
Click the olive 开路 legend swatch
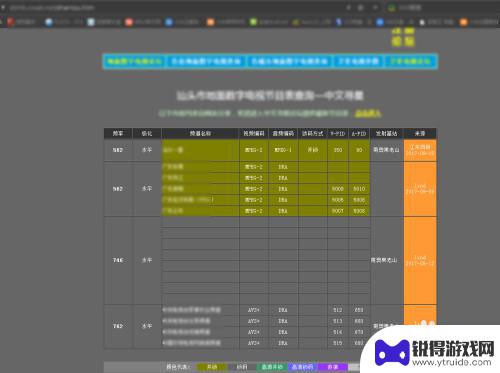(212, 367)
